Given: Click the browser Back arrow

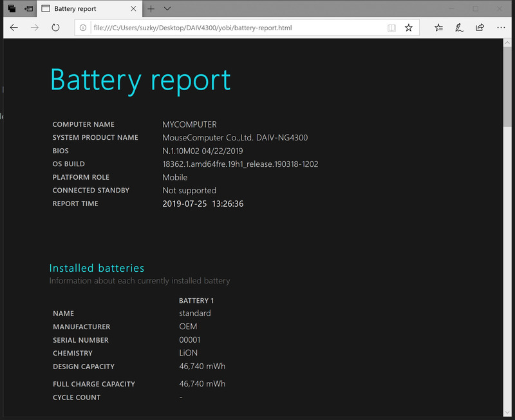Looking at the screenshot, I should pyautogui.click(x=14, y=28).
